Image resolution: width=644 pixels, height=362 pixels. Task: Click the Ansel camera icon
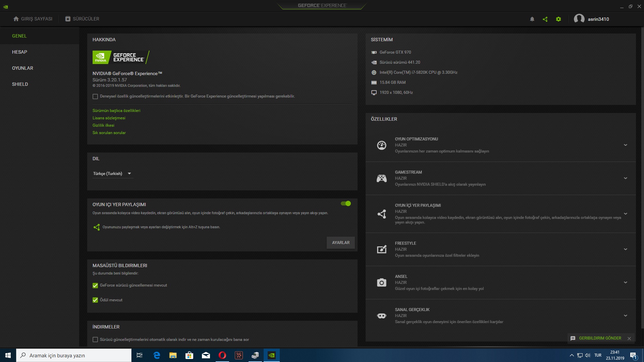pos(381,283)
